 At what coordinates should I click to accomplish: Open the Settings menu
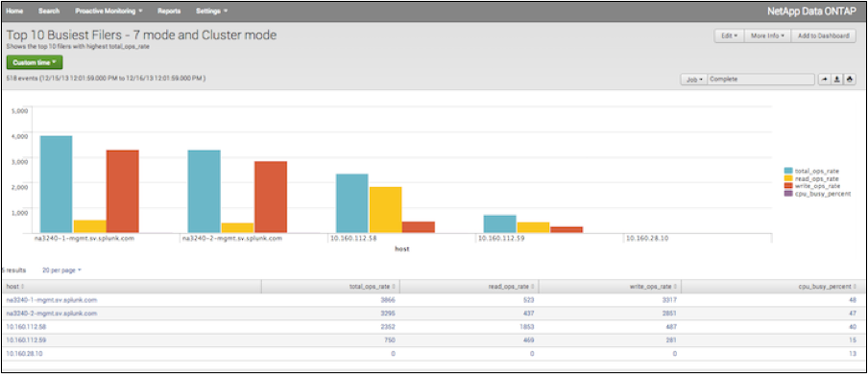(x=211, y=11)
